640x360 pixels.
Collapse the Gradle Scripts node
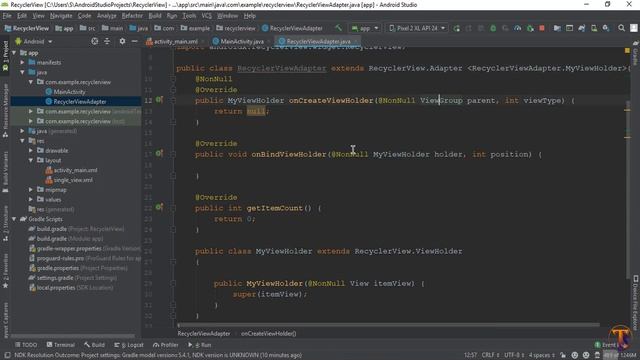pos(14,219)
